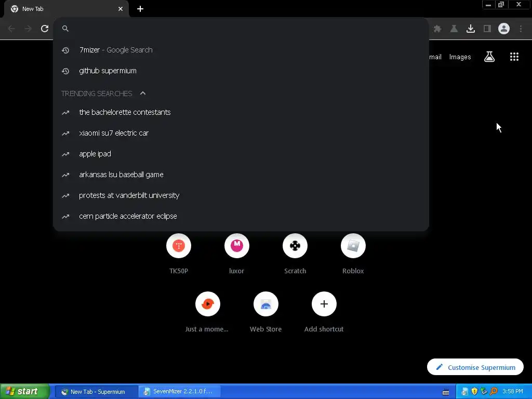532x399 pixels.
Task: Open the experiments flask icon in toolbar
Action: click(454, 29)
